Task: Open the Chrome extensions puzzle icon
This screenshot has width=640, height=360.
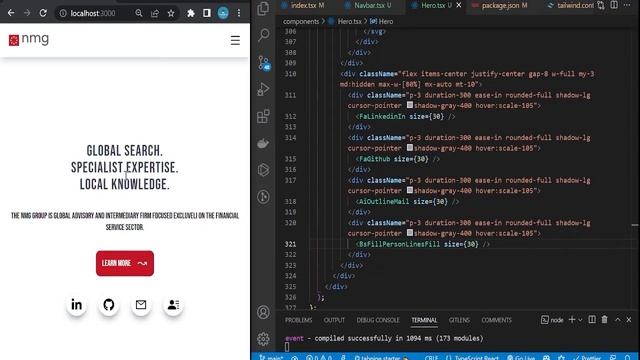Action: 191,13
